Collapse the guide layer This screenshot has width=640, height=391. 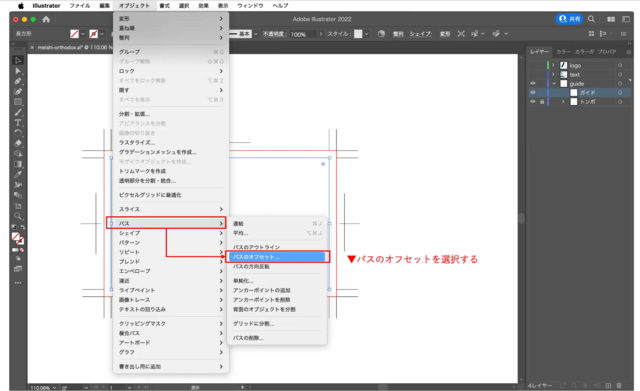(x=554, y=83)
